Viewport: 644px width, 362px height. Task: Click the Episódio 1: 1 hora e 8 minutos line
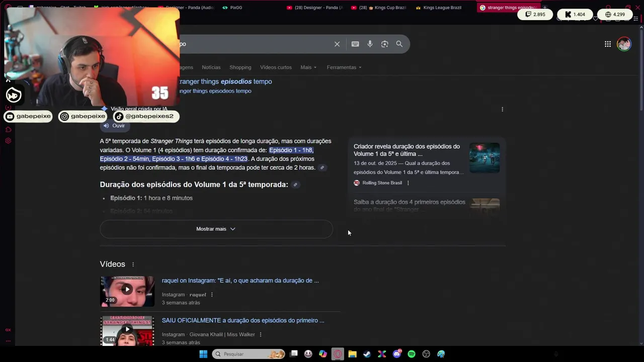coord(151,198)
